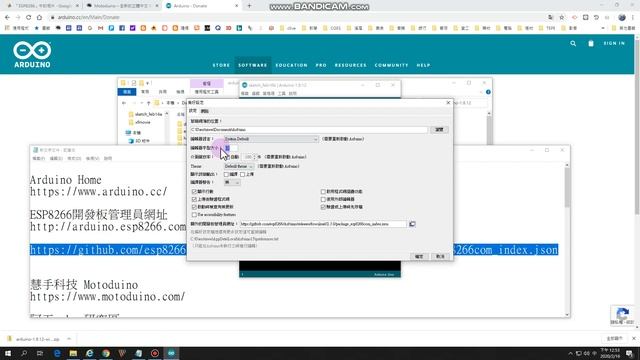
Task: Click the Arduino logo on the website
Action: pos(32,54)
